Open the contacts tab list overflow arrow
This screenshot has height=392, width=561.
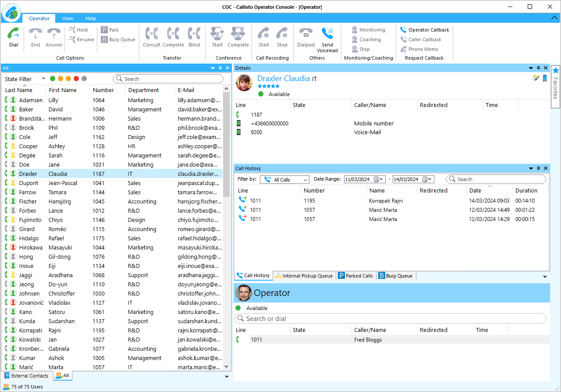pyautogui.click(x=227, y=376)
